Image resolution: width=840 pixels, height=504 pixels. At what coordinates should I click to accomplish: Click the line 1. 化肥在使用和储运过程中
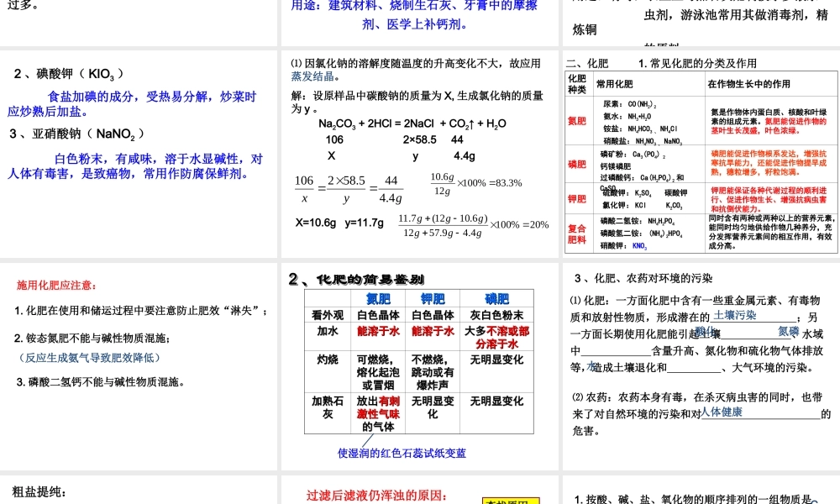click(141, 311)
